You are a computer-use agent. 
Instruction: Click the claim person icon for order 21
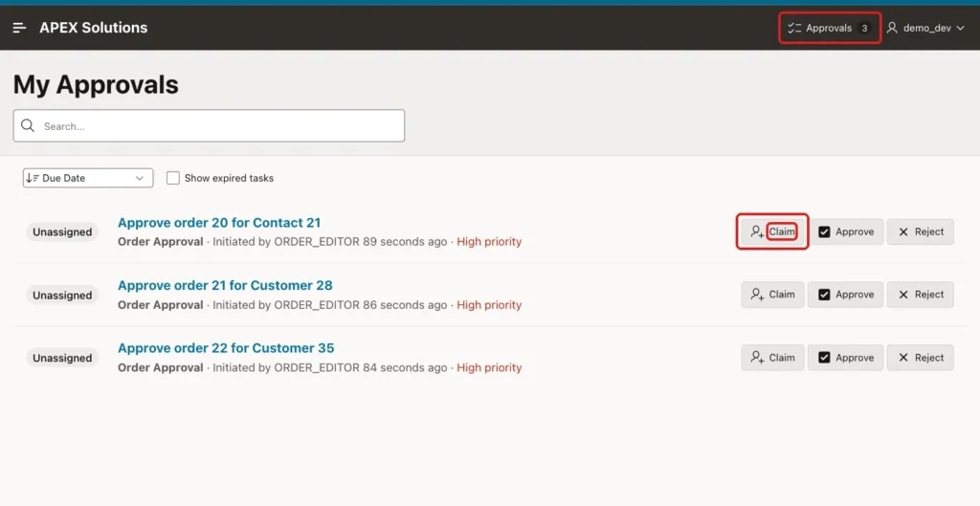point(757,295)
